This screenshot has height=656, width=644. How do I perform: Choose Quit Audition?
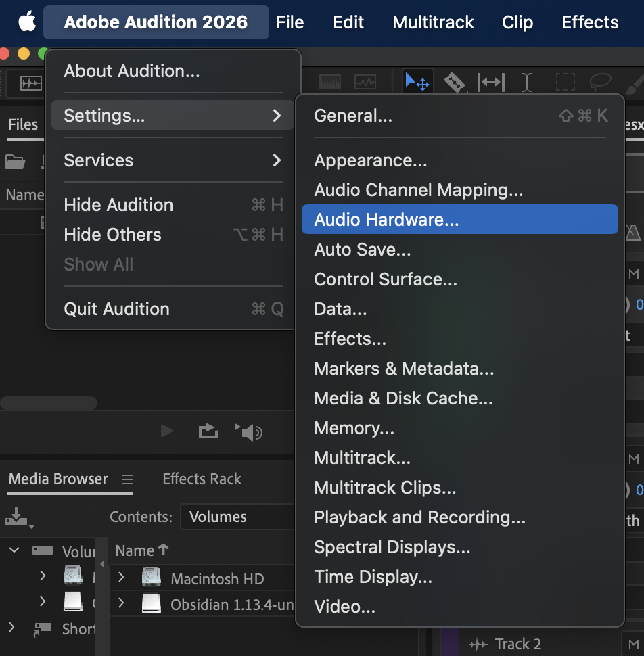pos(172,309)
